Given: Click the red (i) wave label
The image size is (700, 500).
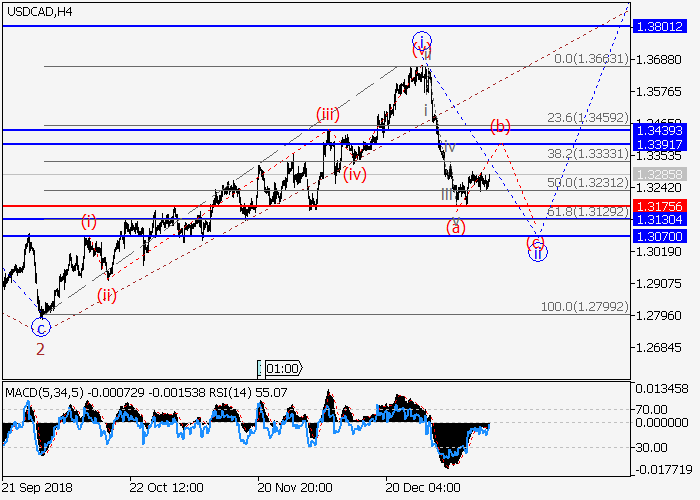Looking at the screenshot, I should click(x=89, y=221).
